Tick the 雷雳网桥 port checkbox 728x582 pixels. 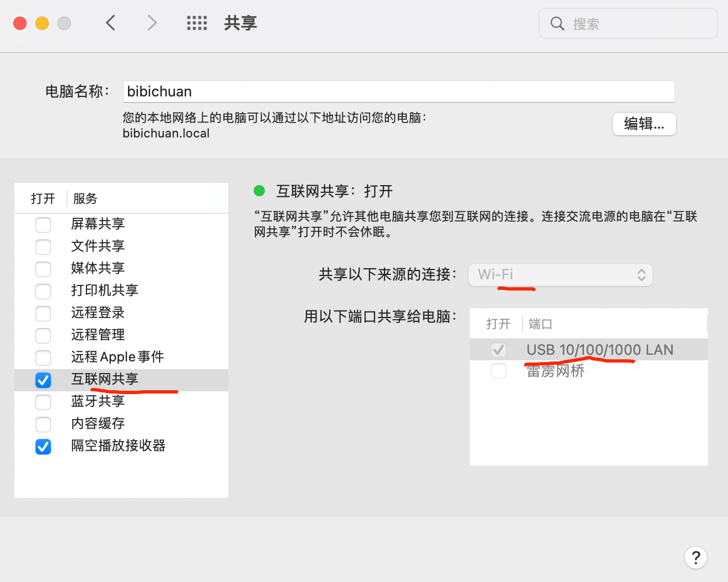click(499, 371)
